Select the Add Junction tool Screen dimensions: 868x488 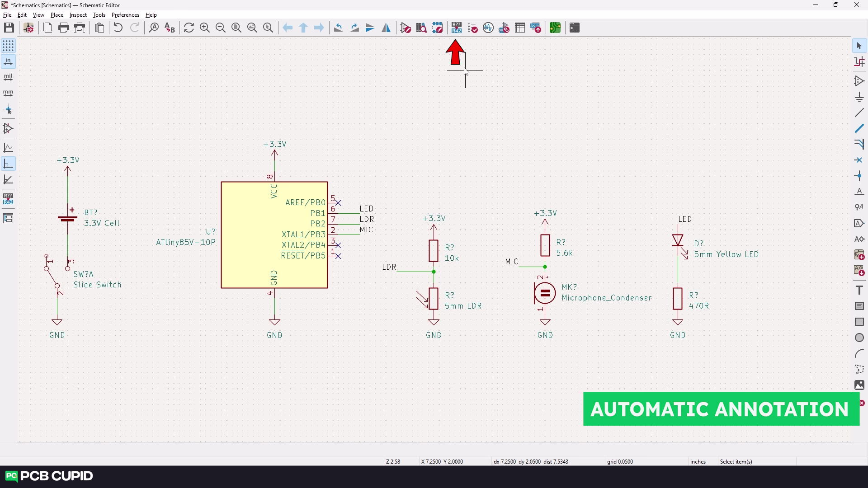tap(859, 176)
